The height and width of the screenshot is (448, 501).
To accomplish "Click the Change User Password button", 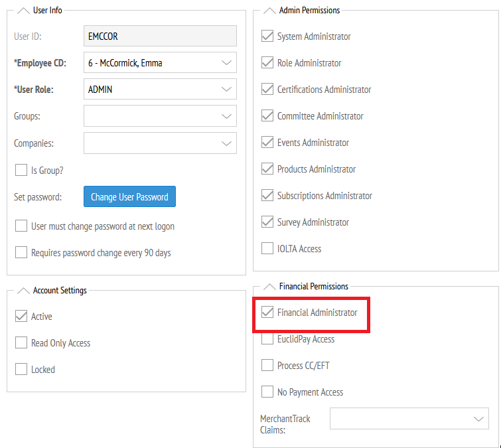I will tap(129, 196).
